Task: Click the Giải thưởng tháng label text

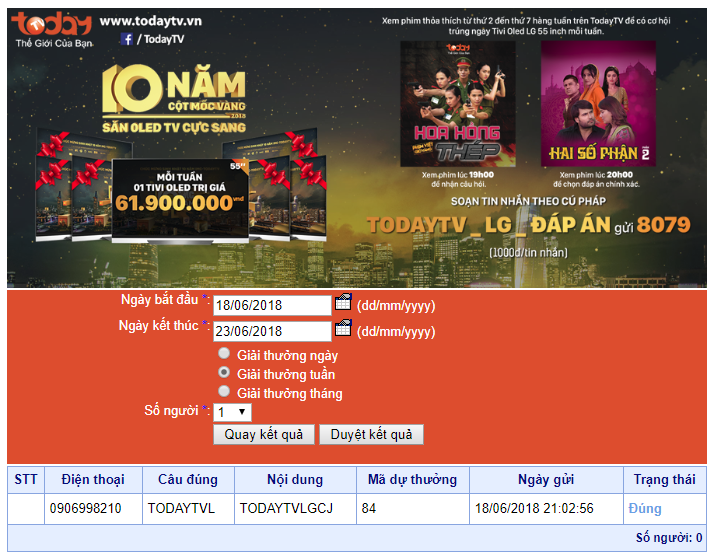Action: pos(289,394)
